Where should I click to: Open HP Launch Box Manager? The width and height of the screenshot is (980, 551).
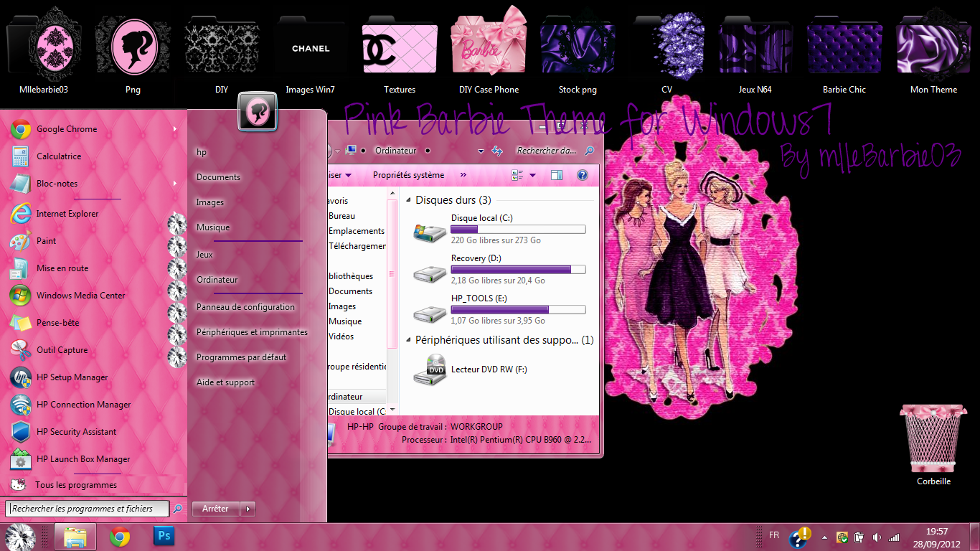pyautogui.click(x=93, y=459)
